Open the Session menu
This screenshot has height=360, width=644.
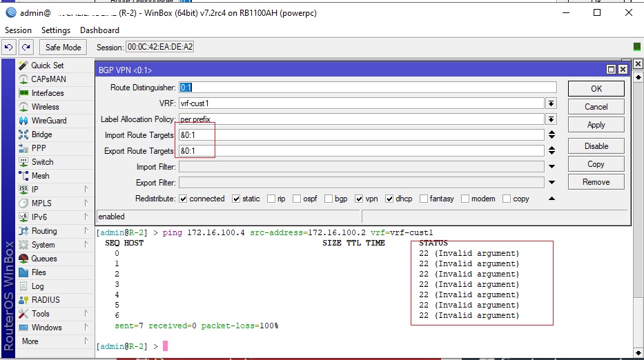click(x=18, y=30)
